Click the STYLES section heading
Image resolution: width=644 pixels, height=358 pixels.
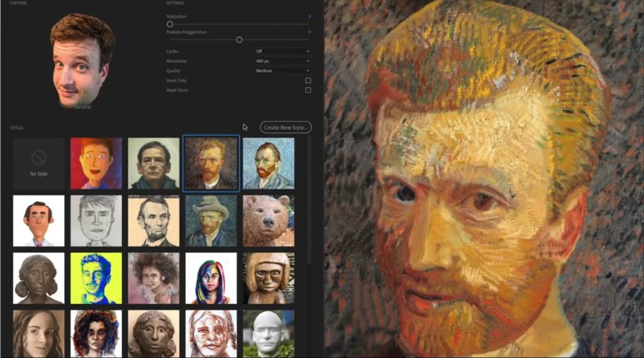click(x=16, y=128)
